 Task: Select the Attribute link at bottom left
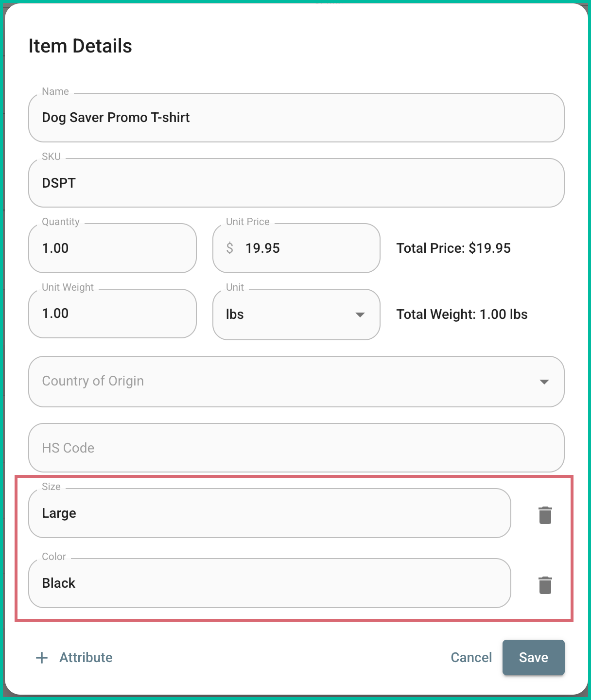coord(86,657)
